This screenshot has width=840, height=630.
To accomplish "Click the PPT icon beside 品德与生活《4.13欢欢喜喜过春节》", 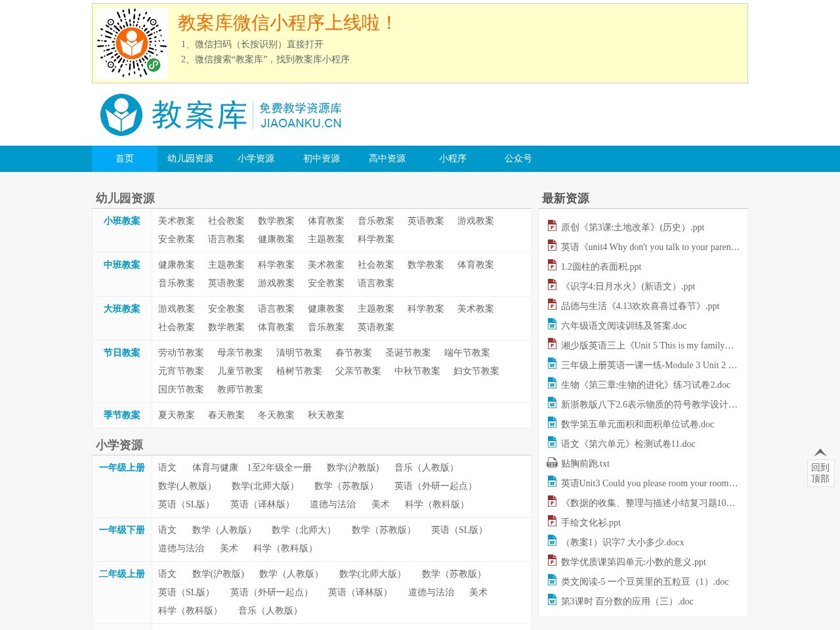I will (x=552, y=304).
